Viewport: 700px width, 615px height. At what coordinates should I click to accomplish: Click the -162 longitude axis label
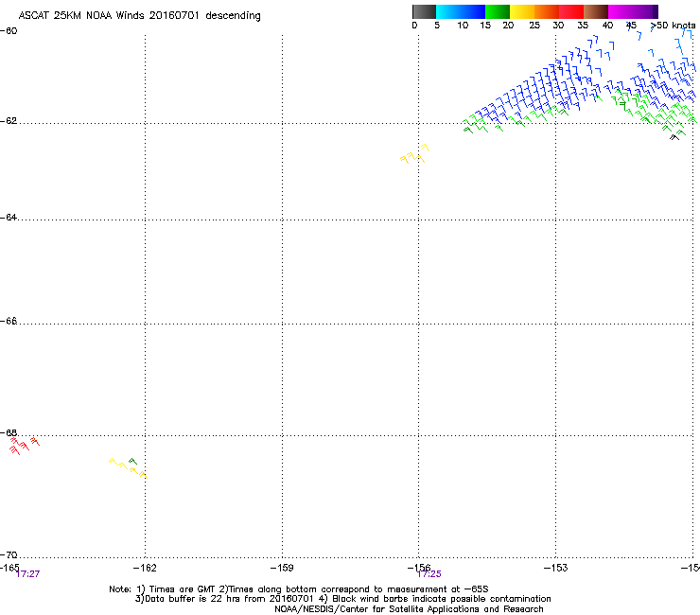click(145, 568)
